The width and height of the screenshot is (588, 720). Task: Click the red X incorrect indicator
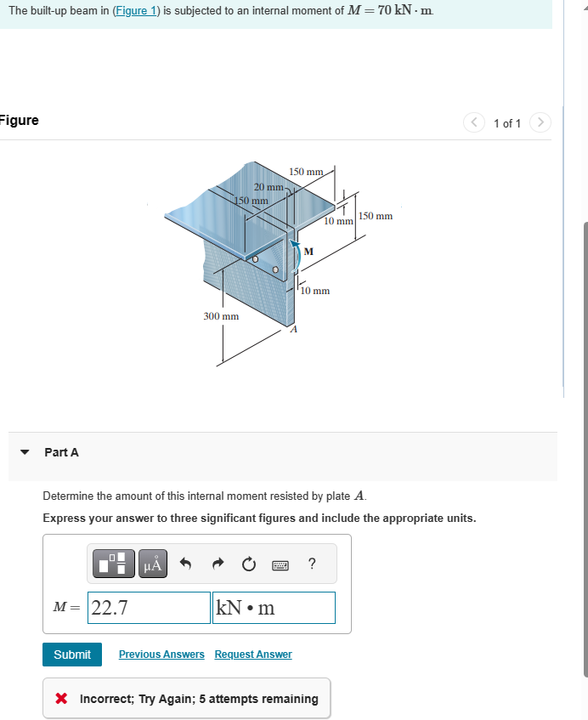tap(60, 698)
